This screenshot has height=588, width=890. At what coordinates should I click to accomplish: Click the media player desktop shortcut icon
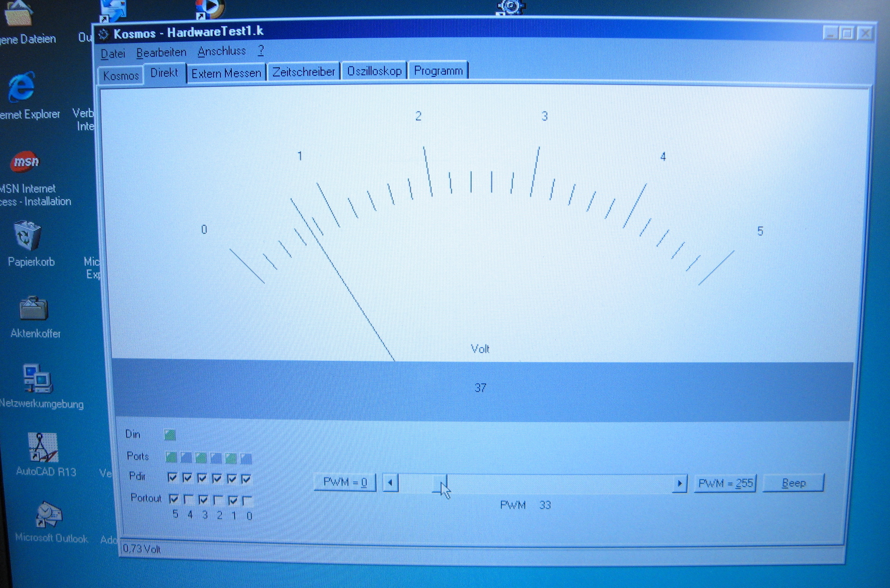pos(210,9)
